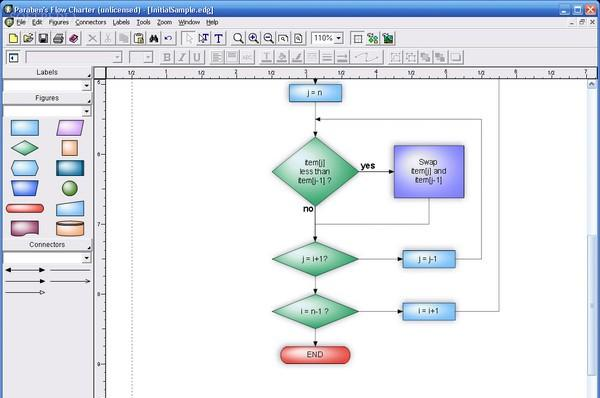This screenshot has height=398, width=600.
Task: Toggle Underline formatting
Action: pos(197,57)
